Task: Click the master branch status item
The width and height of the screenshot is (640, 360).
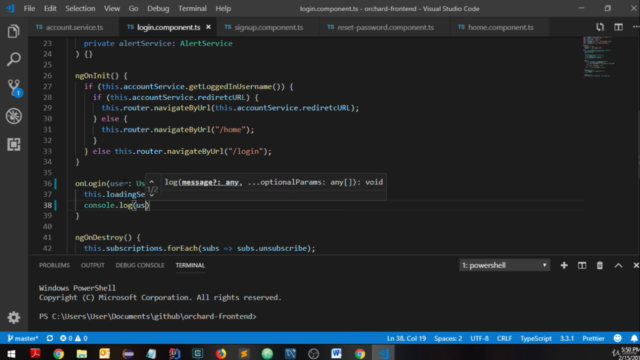Action: [23, 338]
